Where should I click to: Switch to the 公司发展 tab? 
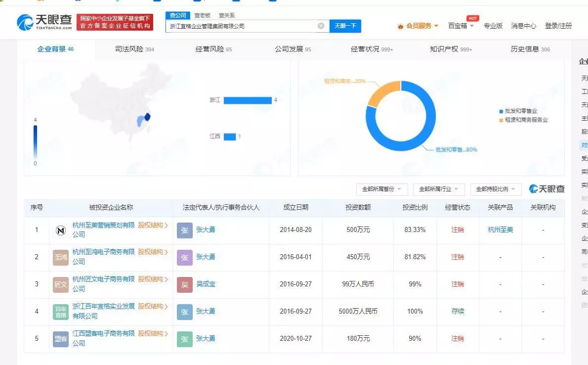pos(293,49)
